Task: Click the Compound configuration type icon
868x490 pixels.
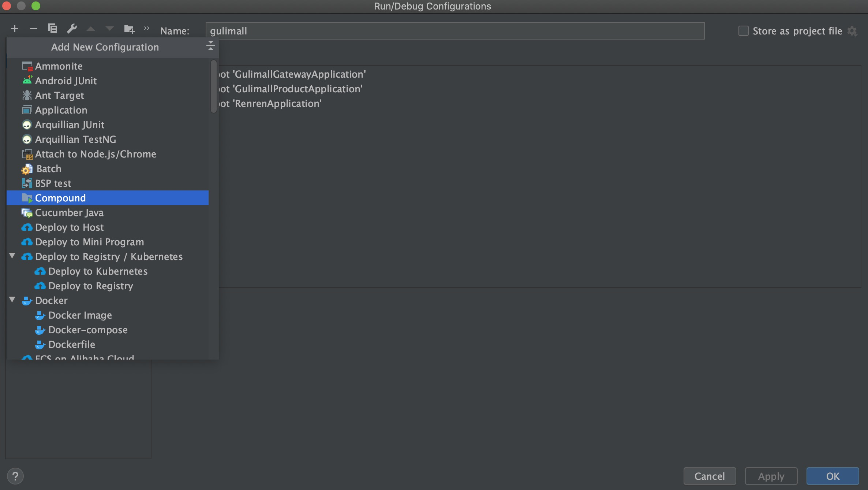Action: 27,197
